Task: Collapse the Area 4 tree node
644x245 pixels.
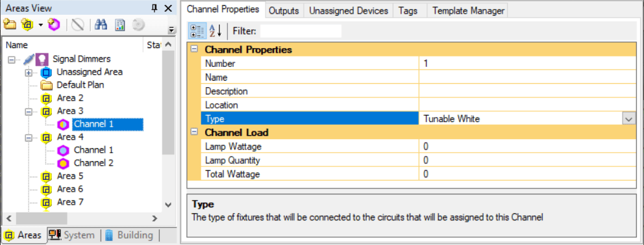Action: [29, 137]
